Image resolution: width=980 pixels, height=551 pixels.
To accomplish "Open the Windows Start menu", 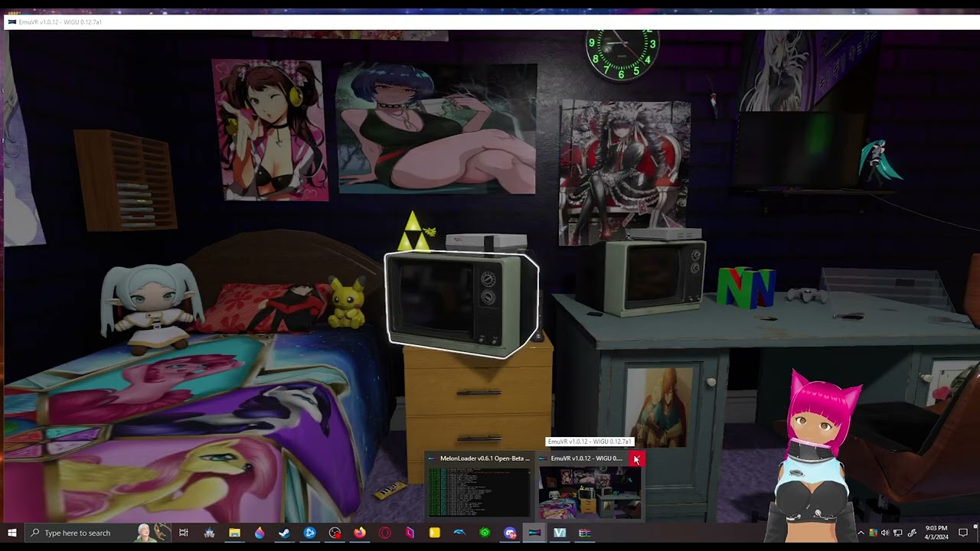I will click(x=12, y=533).
